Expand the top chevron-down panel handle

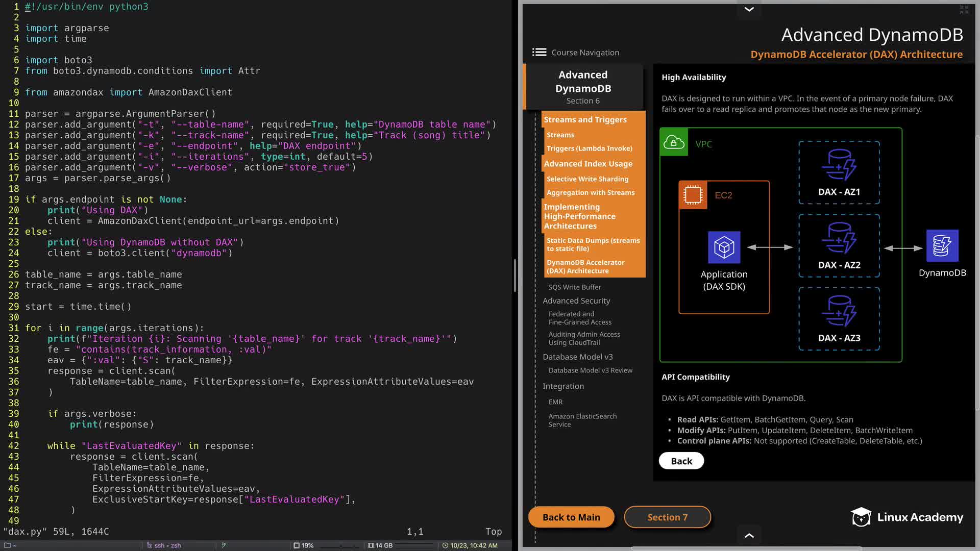coord(749,9)
